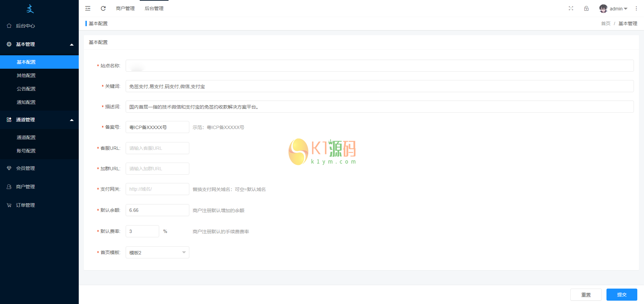Focus the 默认余额 input showing 6.66
Screen dimensions: 644x304
point(157,210)
